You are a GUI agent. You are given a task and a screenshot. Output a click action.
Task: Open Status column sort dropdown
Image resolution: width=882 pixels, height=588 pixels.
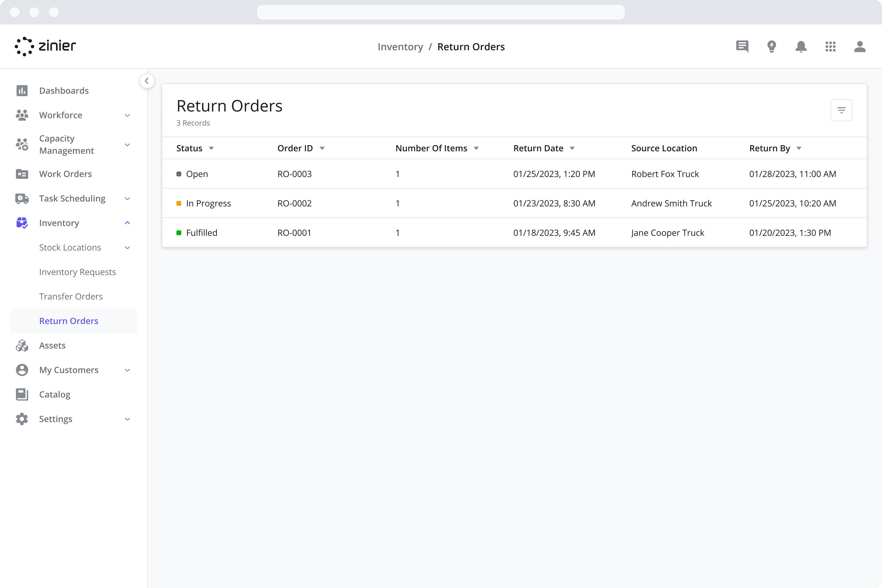coord(212,149)
